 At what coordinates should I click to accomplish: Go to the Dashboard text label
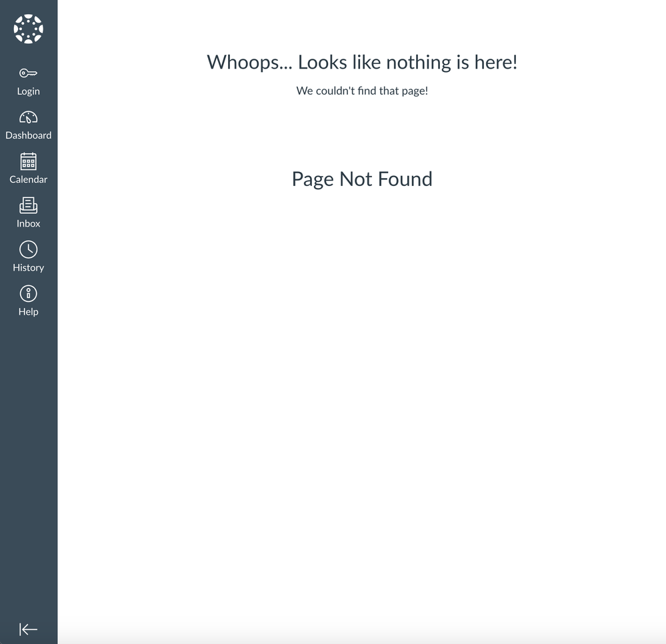point(28,135)
